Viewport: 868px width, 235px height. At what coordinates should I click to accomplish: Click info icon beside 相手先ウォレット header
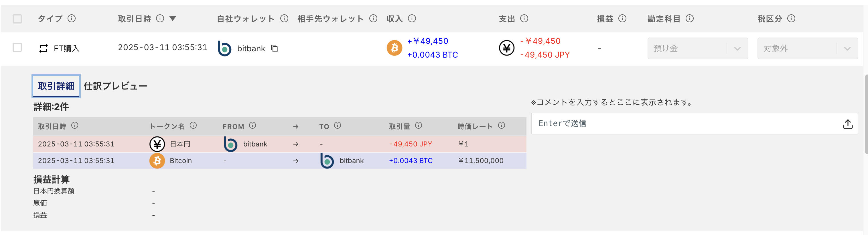pos(373,19)
